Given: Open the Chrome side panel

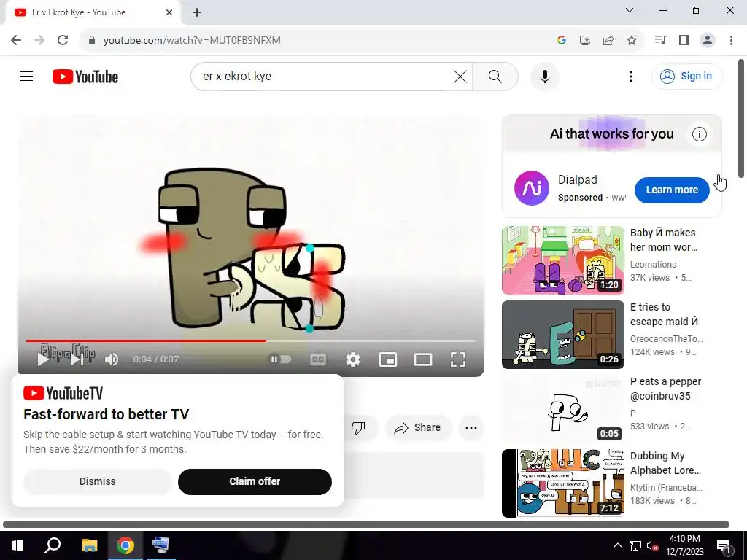Looking at the screenshot, I should coord(684,40).
